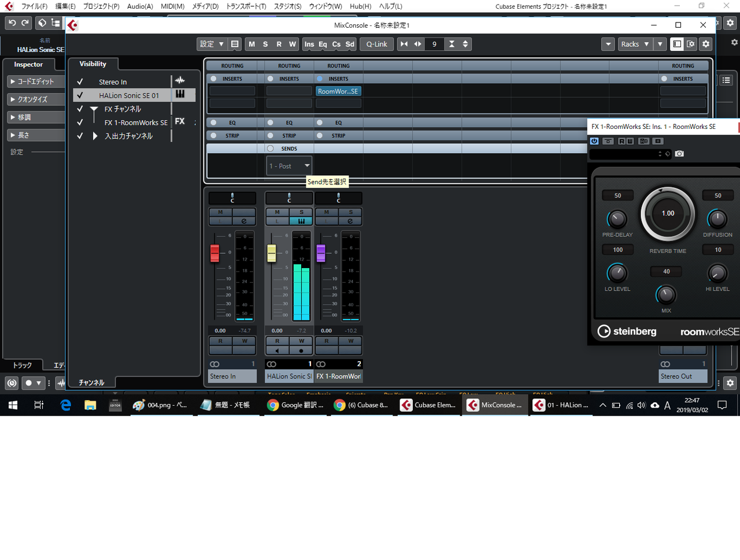Screen dimensions: 740x560
Task: Deactivate all Solo states via toolbar S
Action: (x=265, y=44)
